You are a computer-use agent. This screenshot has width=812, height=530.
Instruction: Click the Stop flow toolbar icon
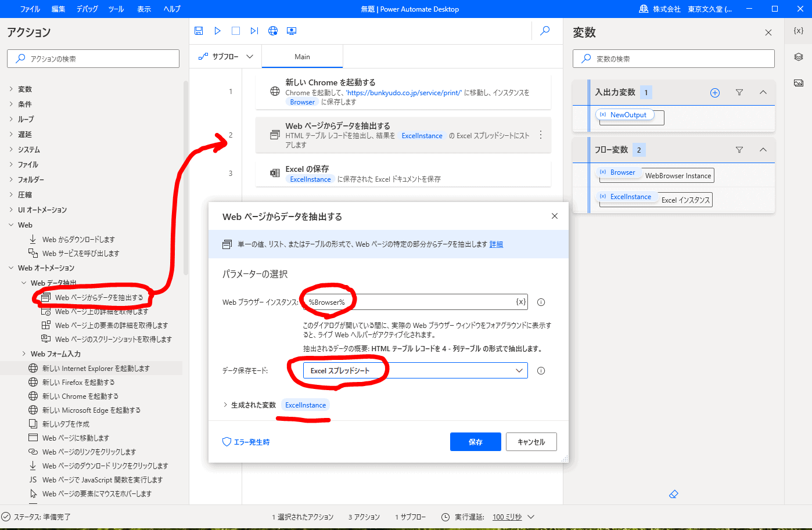coord(236,31)
